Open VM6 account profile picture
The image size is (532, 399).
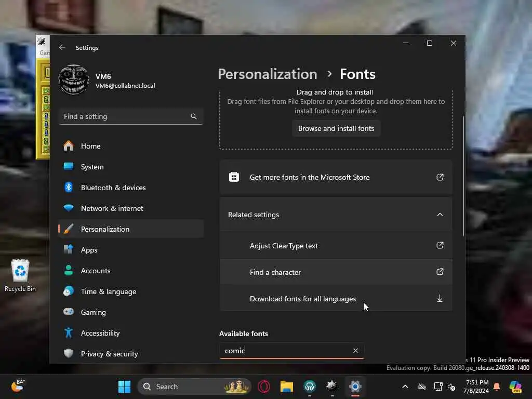(x=74, y=80)
